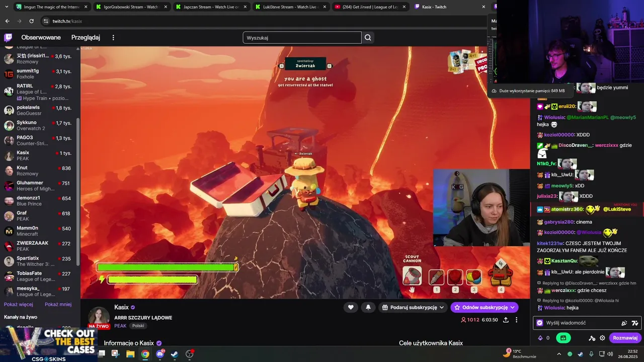
Task: Open the Twitch home logo
Action: click(8, 38)
